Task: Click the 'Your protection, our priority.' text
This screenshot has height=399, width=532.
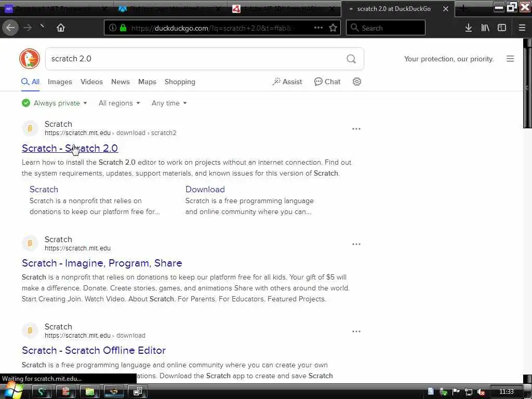Action: click(448, 59)
